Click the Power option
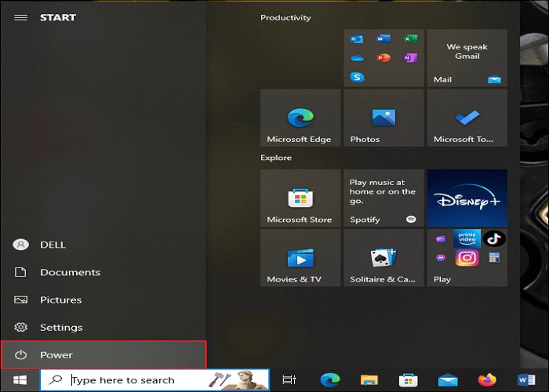 104,355
